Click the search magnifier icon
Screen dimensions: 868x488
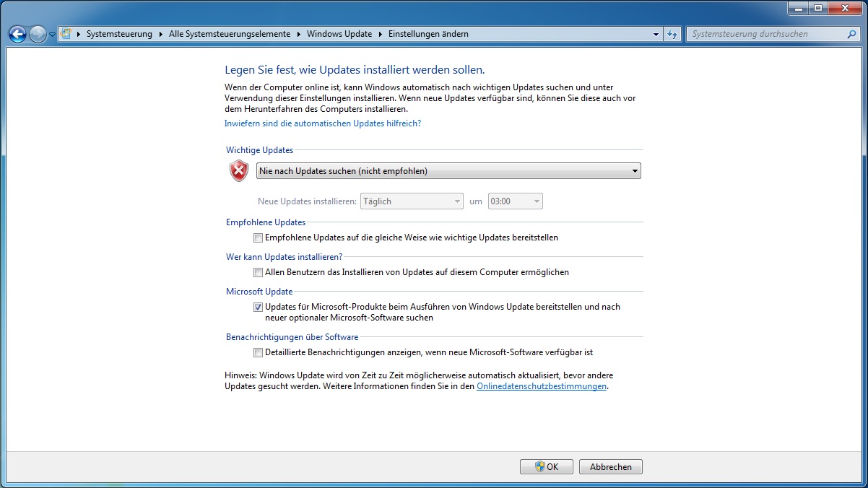coord(852,34)
